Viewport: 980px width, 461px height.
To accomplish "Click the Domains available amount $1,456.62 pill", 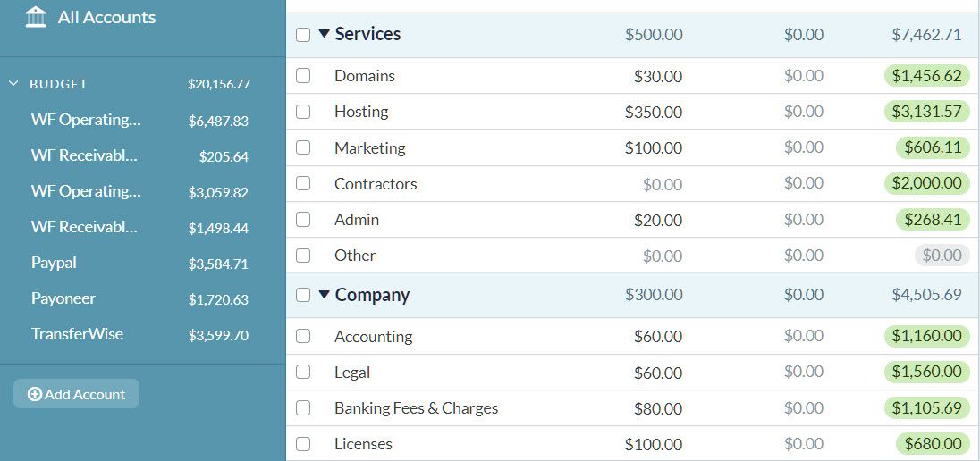I will (927, 76).
